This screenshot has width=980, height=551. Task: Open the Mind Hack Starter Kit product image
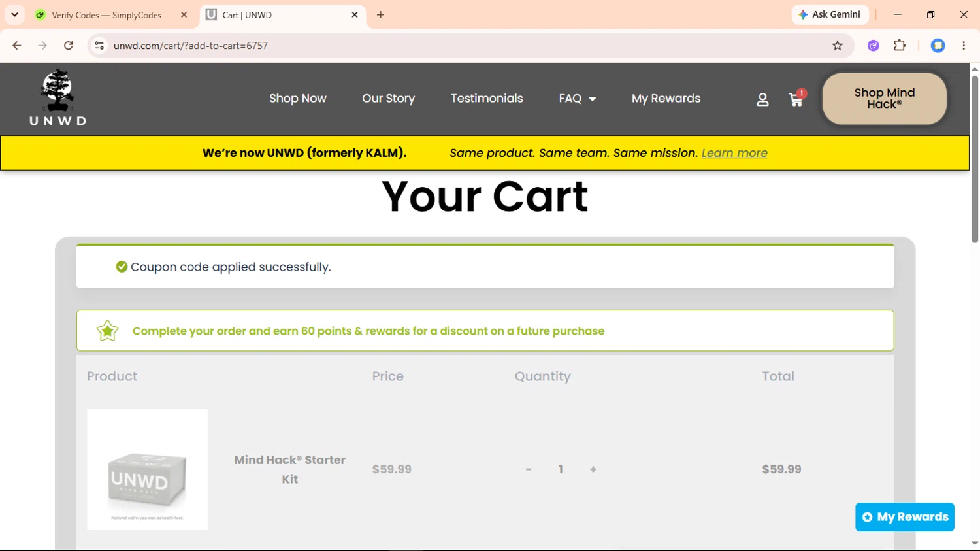point(147,469)
